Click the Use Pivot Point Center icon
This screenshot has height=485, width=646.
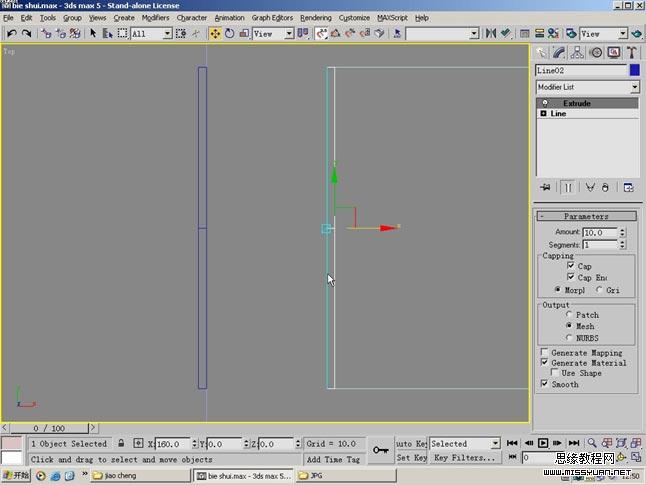pyautogui.click(x=303, y=33)
